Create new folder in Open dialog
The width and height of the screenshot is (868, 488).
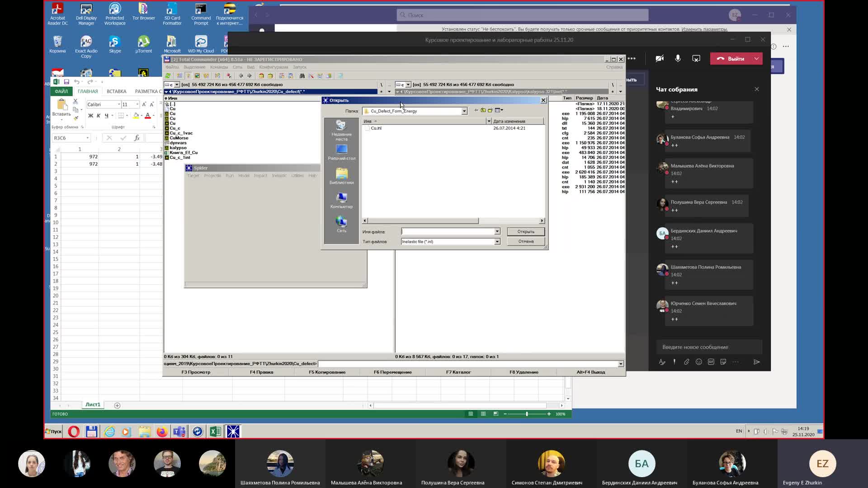(490, 110)
